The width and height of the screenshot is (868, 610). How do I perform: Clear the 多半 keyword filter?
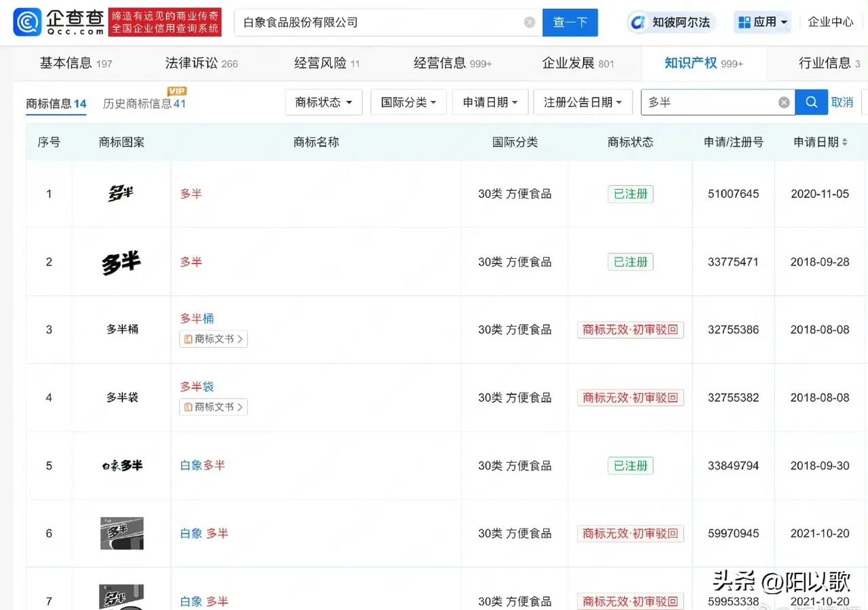click(784, 102)
